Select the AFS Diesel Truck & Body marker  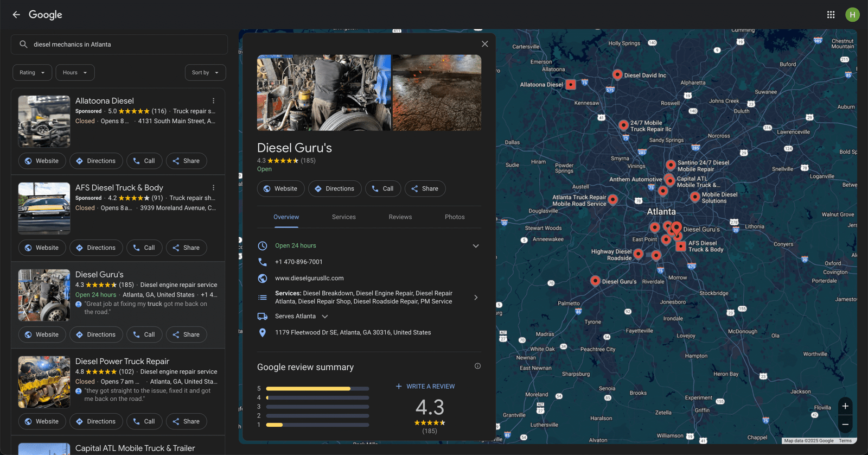(x=681, y=247)
